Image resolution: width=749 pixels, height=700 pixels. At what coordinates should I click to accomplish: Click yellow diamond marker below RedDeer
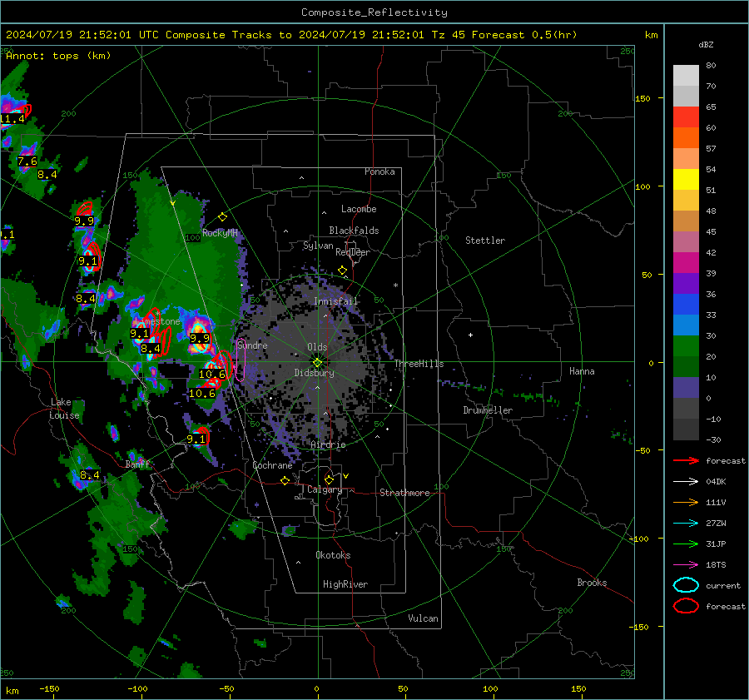tap(342, 271)
